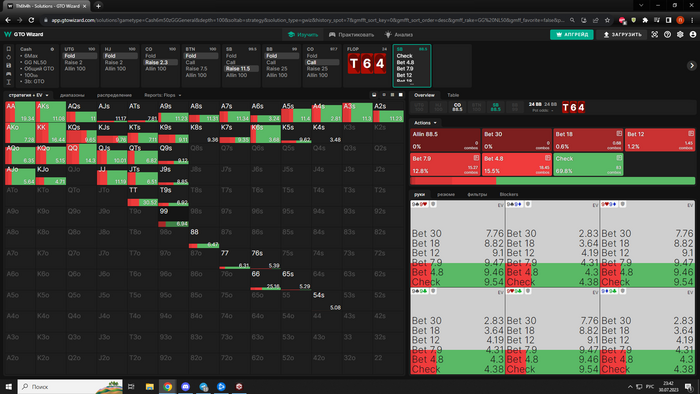Viewport: 700px width, 394px height.
Task: Open the фильтры tab
Action: tap(477, 195)
